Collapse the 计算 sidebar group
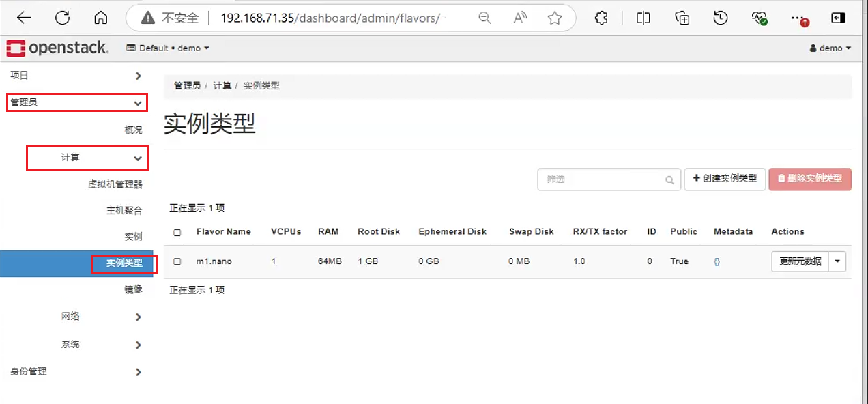Image resolution: width=868 pixels, height=404 pixels. tap(87, 158)
